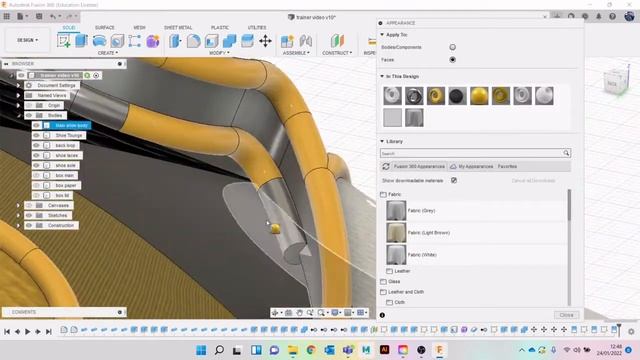Select the Extrude tool

pos(82,41)
